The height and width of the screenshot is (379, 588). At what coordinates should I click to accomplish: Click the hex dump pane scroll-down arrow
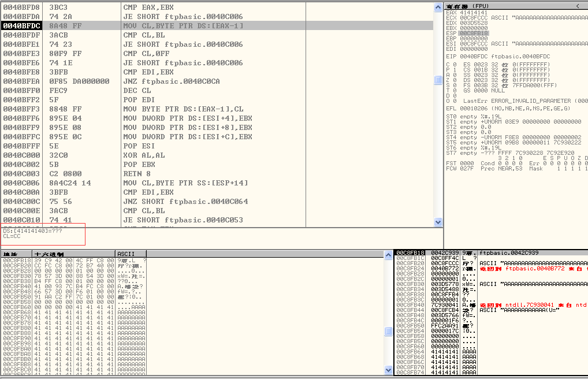(x=389, y=370)
